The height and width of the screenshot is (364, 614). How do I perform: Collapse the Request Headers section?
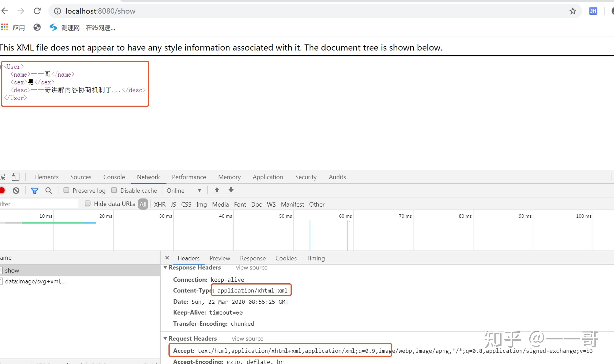[x=166, y=338]
